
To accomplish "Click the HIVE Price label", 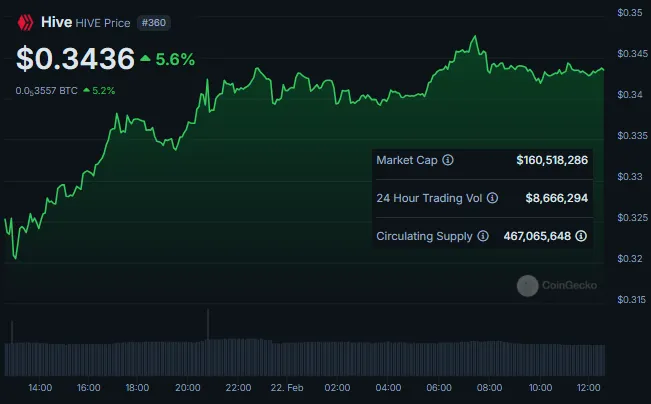I will [x=103, y=23].
